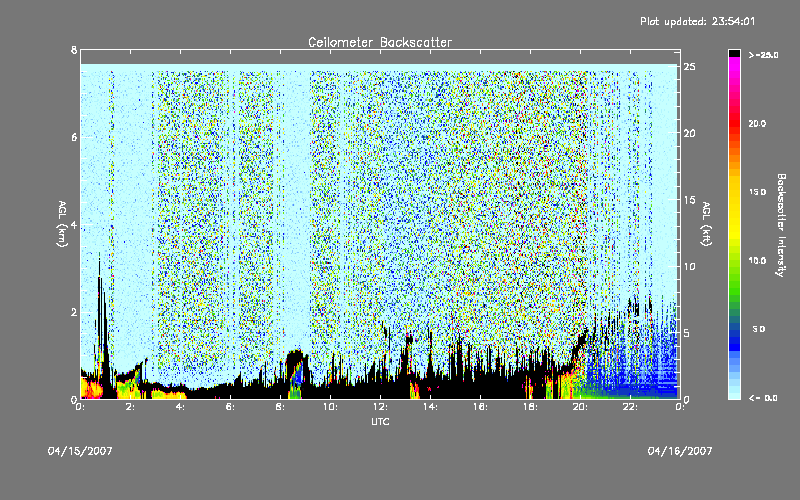This screenshot has height=500, width=800.
Task: Click the '4:' hour tick on the UTC axis
Action: (x=181, y=407)
